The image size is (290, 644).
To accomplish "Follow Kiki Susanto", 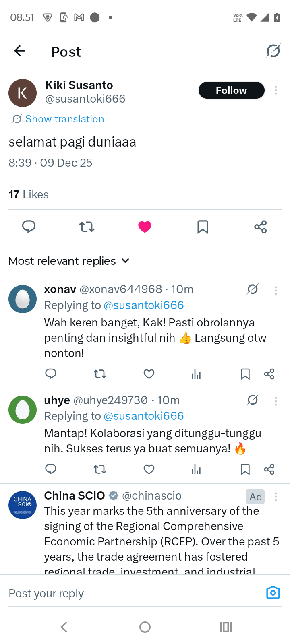I will [231, 90].
